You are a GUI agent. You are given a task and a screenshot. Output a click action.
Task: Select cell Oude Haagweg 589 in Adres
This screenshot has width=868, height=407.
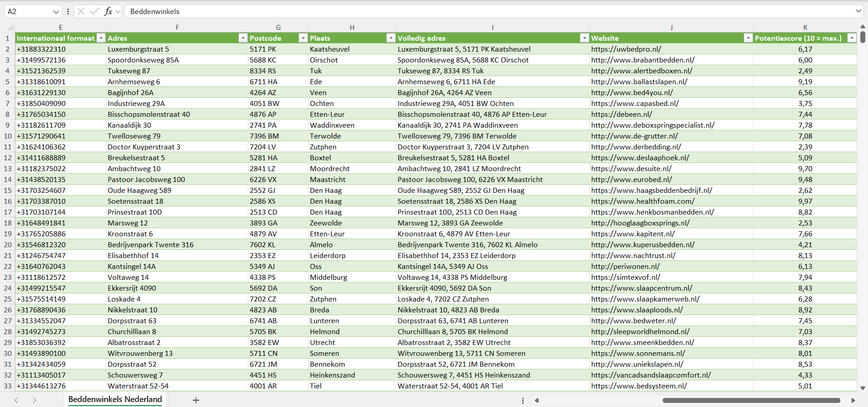[177, 190]
